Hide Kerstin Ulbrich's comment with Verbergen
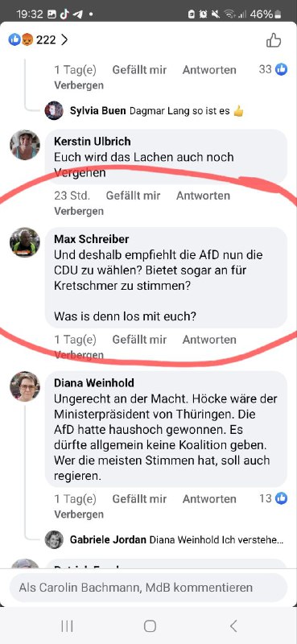 click(79, 211)
